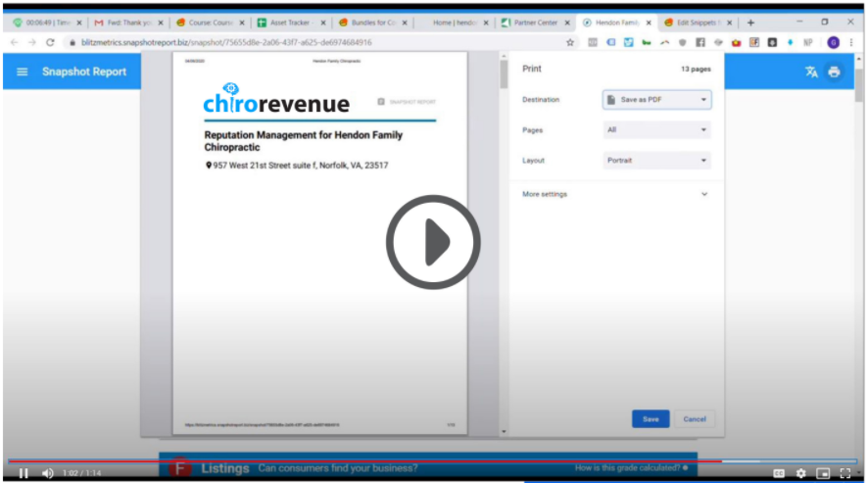Close the Hendon Family tab
868x483 pixels.
pyautogui.click(x=649, y=23)
